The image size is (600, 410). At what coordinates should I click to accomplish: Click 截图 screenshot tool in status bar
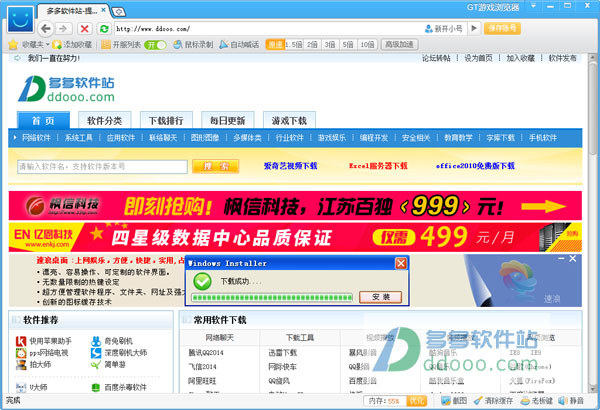click(454, 401)
